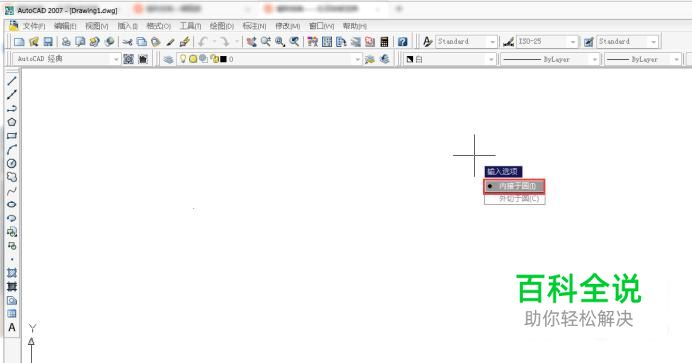
Task: Click the Paste icon
Action: click(x=155, y=42)
